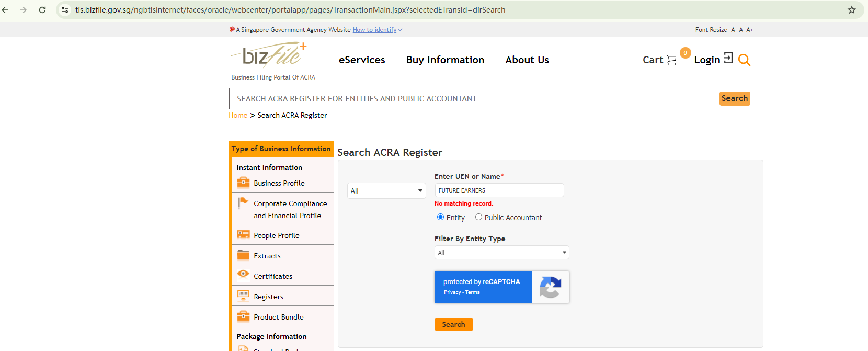Expand the How to identify link
The width and height of the screenshot is (868, 351).
(377, 30)
